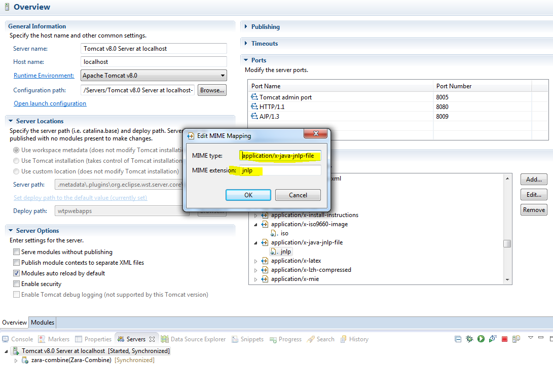Open the History view tab
553x392 pixels.
pos(354,339)
